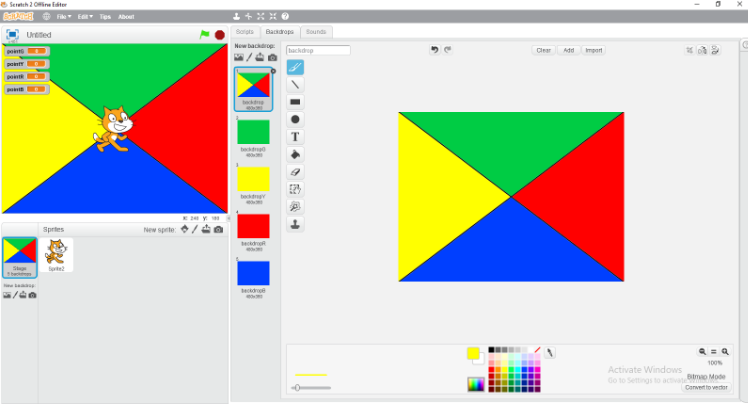This screenshot has width=748, height=404.
Task: Click the red stop button
Action: [219, 35]
